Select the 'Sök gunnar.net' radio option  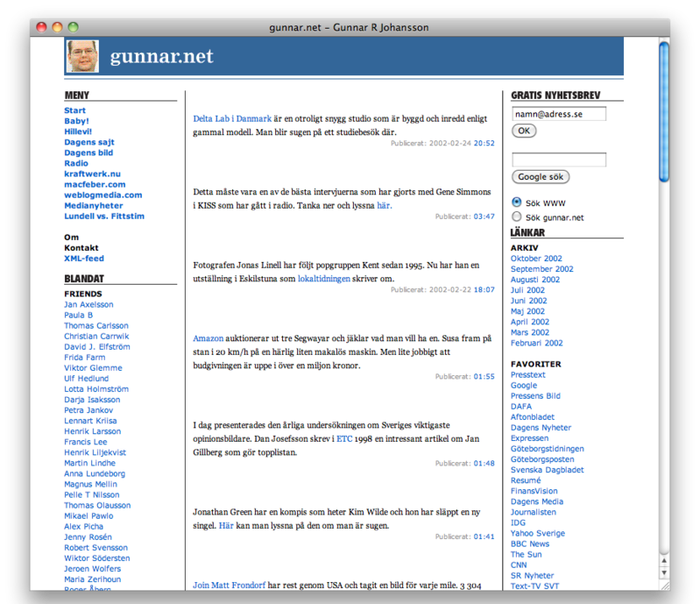tap(517, 217)
